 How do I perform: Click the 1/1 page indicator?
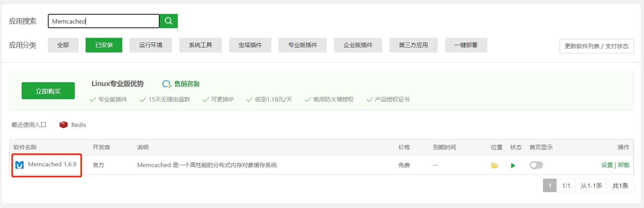click(x=566, y=186)
